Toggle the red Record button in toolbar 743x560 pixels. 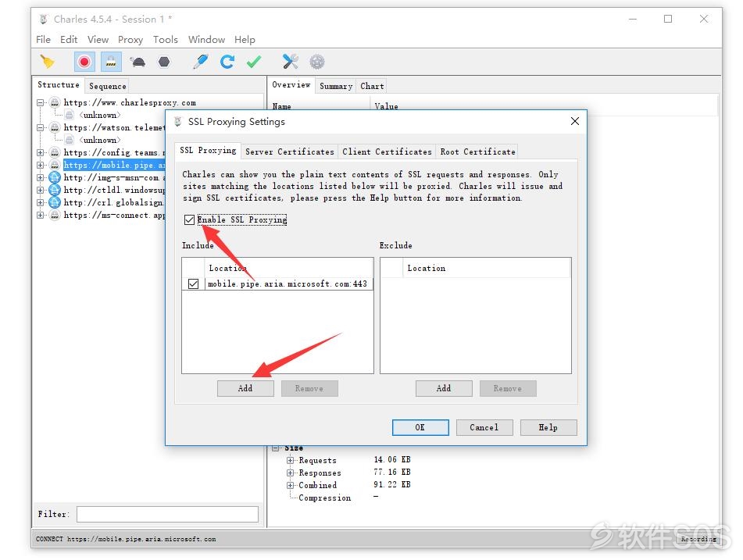pos(84,62)
